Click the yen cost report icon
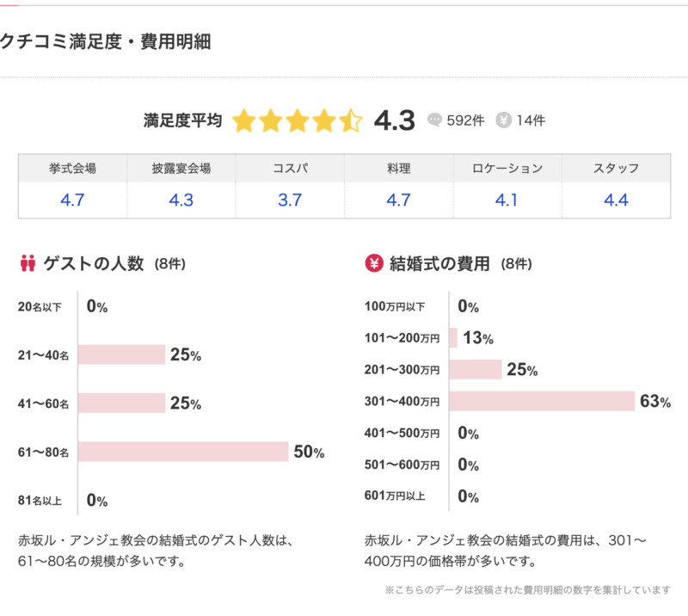The image size is (688, 616). pyautogui.click(x=504, y=120)
